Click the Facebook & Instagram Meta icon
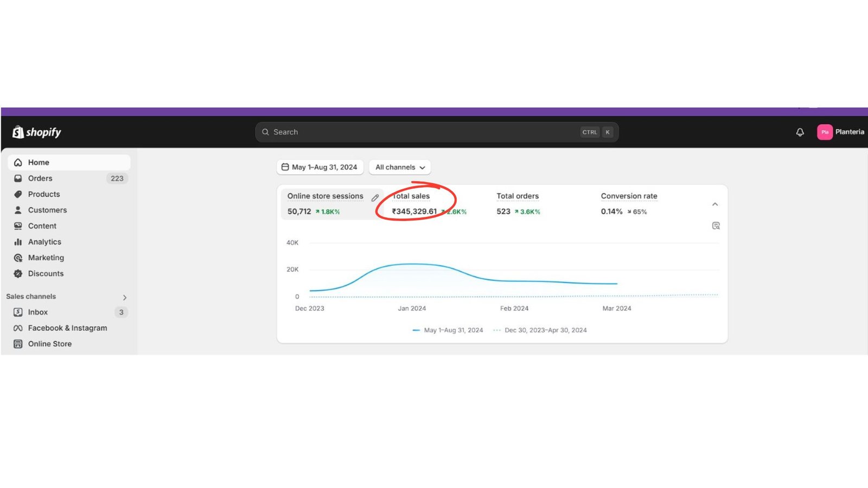Viewport: 868px width, 488px height. [x=18, y=328]
